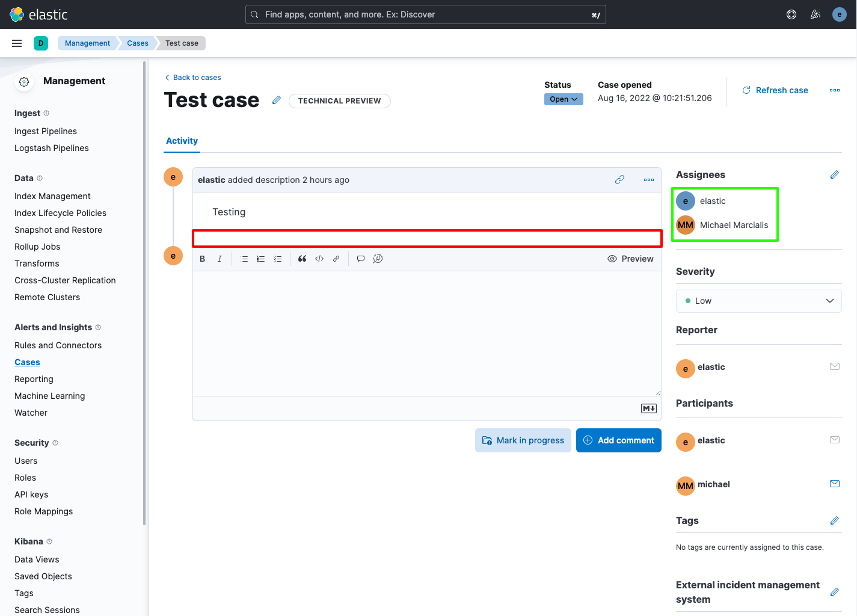The width and height of the screenshot is (857, 616).
Task: Insert a task checklist into the comment
Action: tap(277, 258)
